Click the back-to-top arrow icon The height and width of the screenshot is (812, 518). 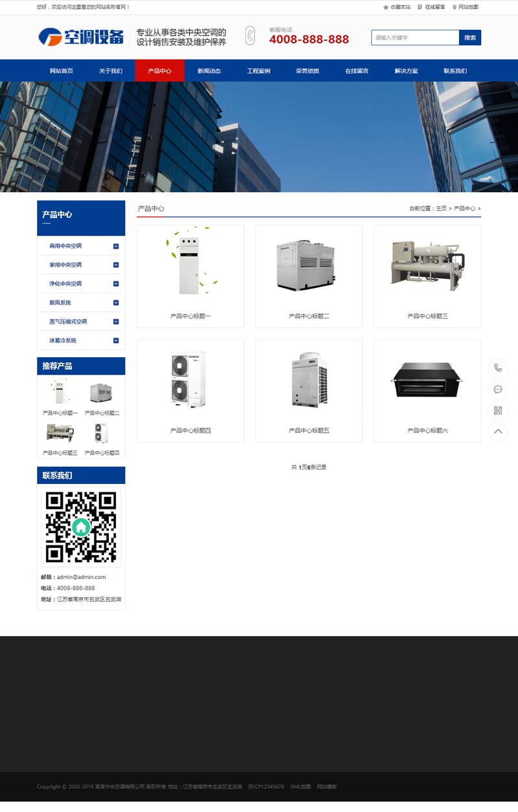point(498,432)
